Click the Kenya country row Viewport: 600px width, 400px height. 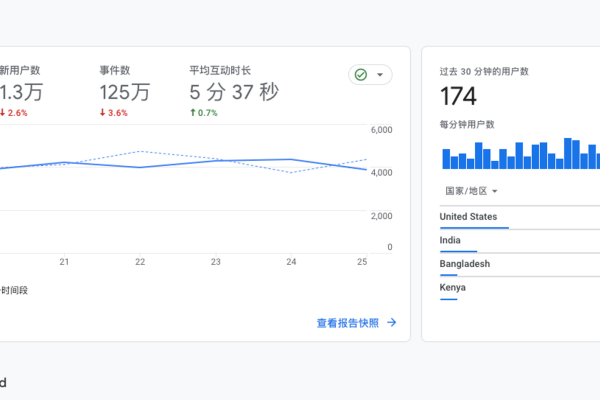(x=520, y=290)
